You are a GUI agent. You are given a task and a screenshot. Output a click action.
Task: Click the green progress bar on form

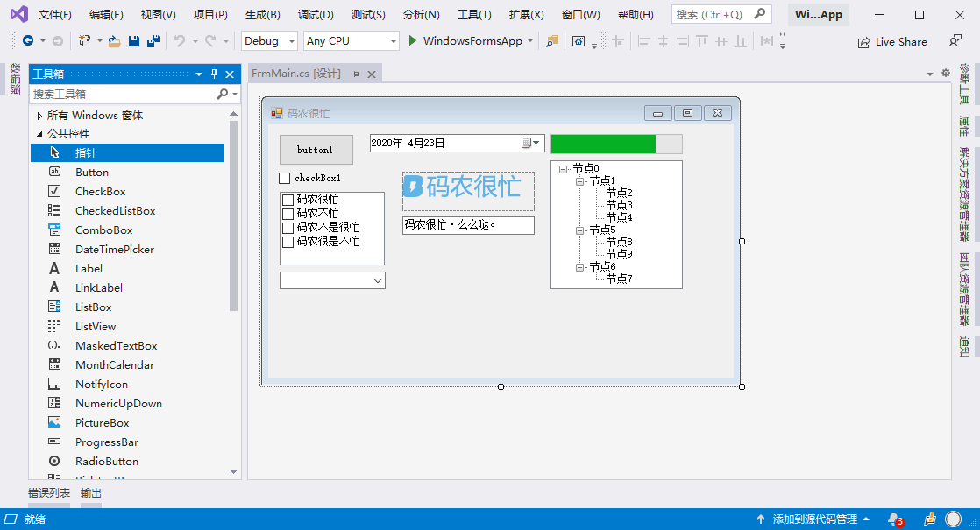point(616,145)
